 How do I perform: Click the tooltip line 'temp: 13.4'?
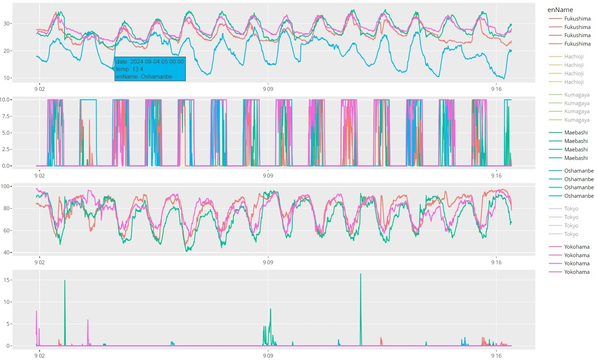tap(130, 69)
